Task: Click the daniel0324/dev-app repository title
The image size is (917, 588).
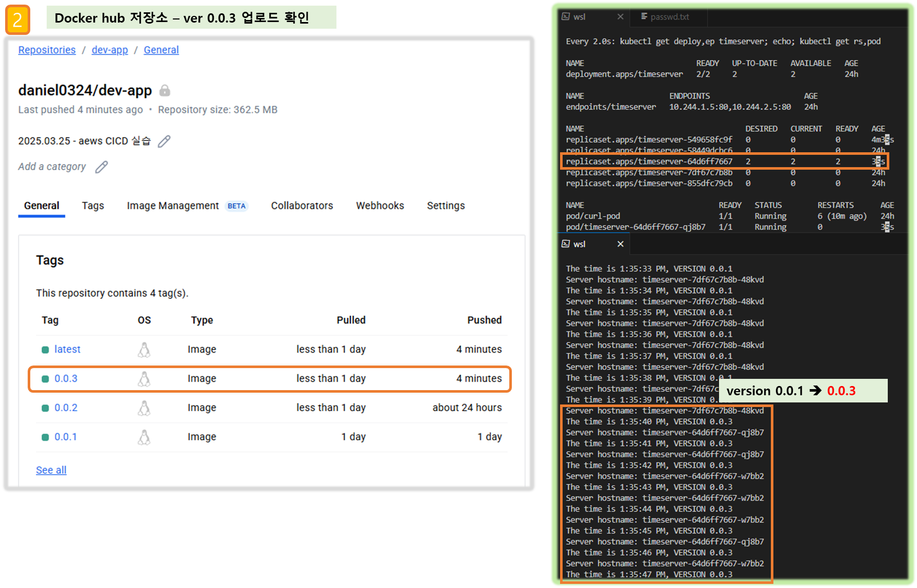Action: pos(85,91)
